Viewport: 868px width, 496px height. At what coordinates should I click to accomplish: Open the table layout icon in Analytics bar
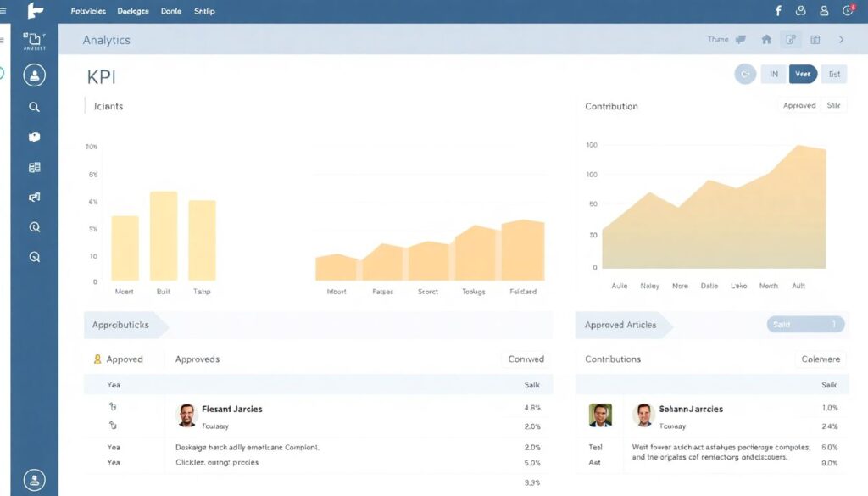[x=815, y=40]
